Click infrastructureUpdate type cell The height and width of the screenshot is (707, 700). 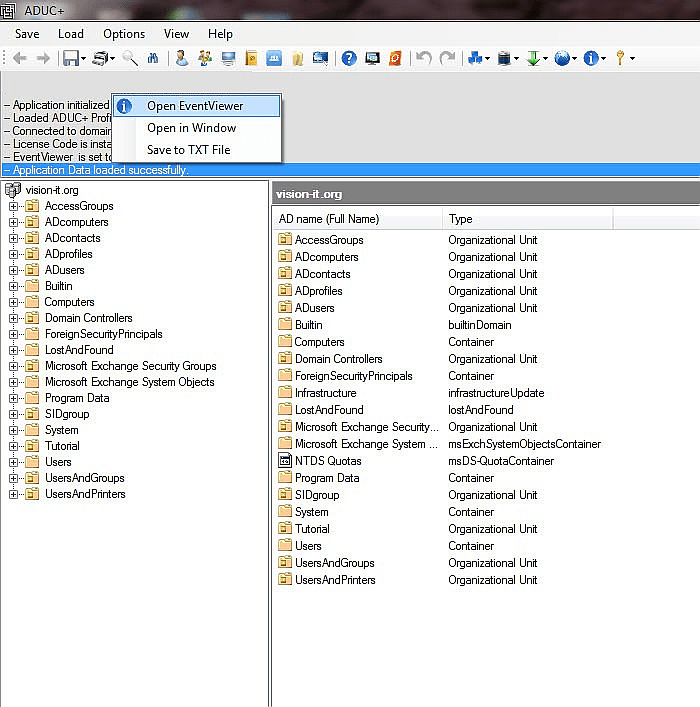(496, 393)
